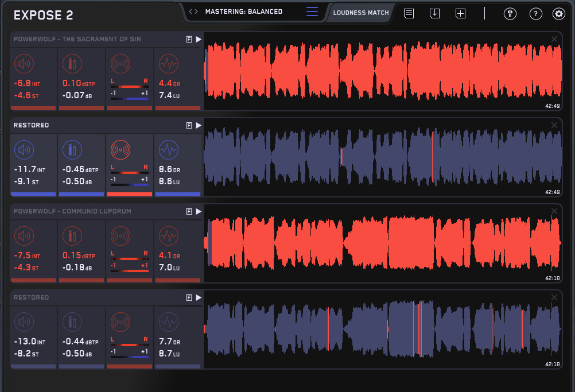This screenshot has height=392, width=575.
Task: Select the 7.7 DR value
Action: (x=169, y=341)
